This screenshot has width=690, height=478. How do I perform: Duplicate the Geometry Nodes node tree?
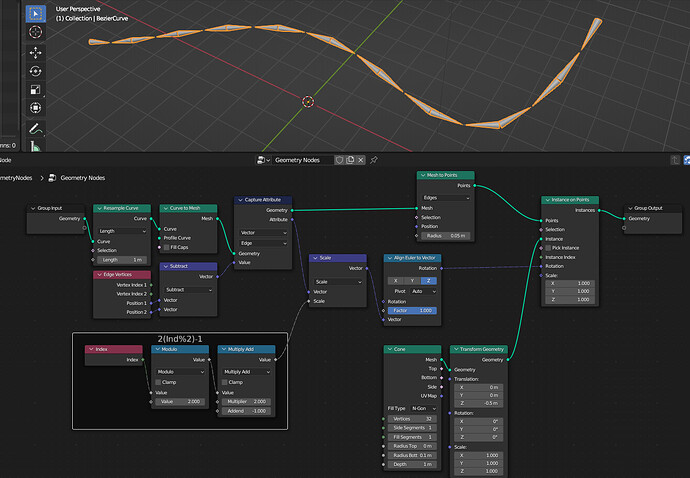(350, 160)
